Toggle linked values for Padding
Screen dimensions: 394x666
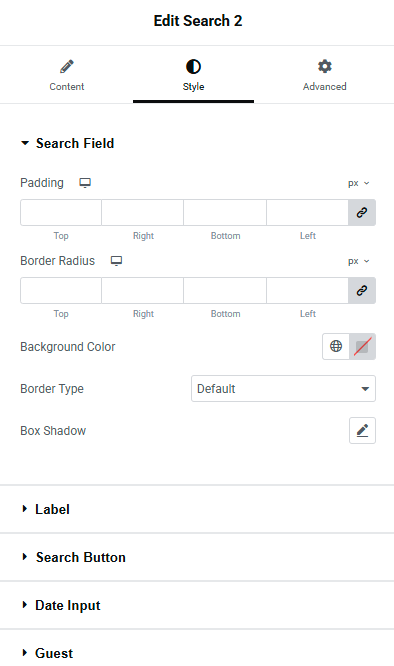click(x=362, y=212)
